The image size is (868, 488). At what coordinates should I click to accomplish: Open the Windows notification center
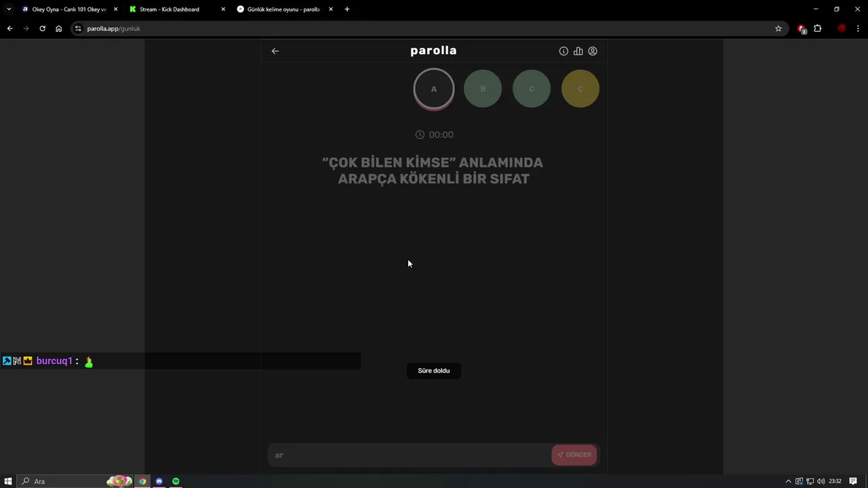[x=853, y=481]
